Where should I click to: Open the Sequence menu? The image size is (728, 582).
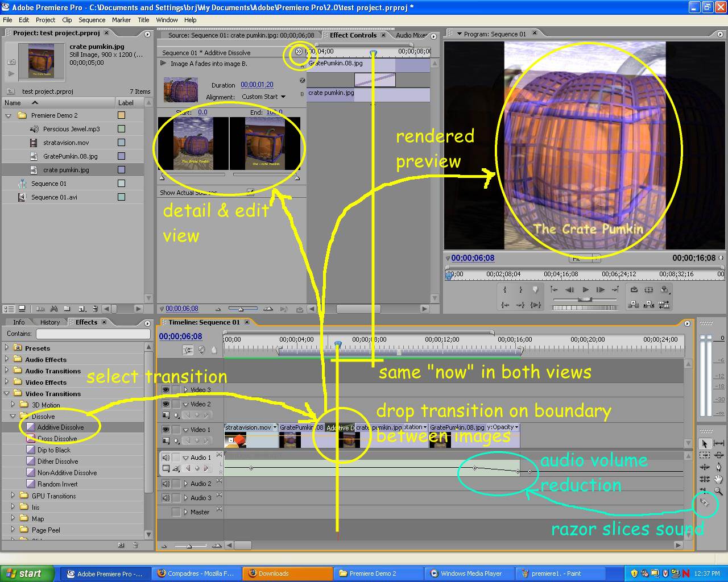tap(92, 20)
